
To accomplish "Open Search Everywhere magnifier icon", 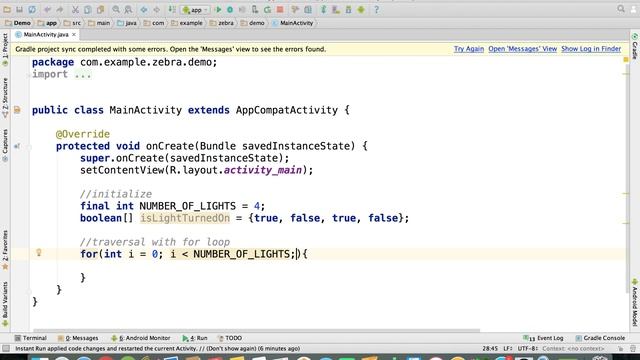I will pyautogui.click(x=621, y=9).
